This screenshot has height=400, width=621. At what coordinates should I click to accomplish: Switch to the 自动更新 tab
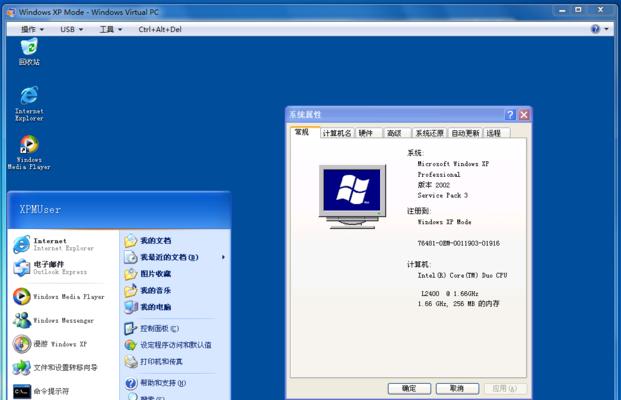click(465, 133)
